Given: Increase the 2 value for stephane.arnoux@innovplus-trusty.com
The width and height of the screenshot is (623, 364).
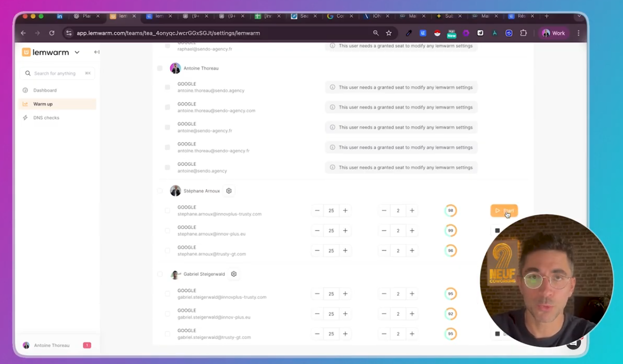Looking at the screenshot, I should click(412, 210).
